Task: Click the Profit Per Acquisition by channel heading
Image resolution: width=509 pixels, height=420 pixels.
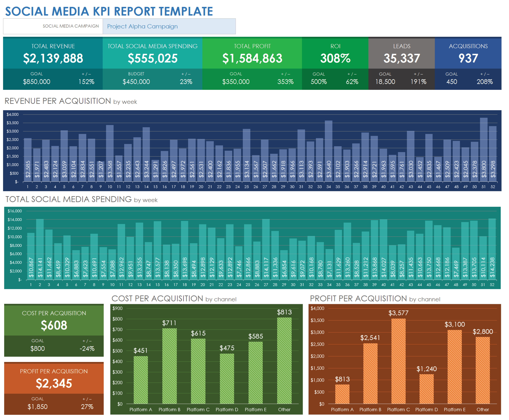Action: click(x=375, y=299)
